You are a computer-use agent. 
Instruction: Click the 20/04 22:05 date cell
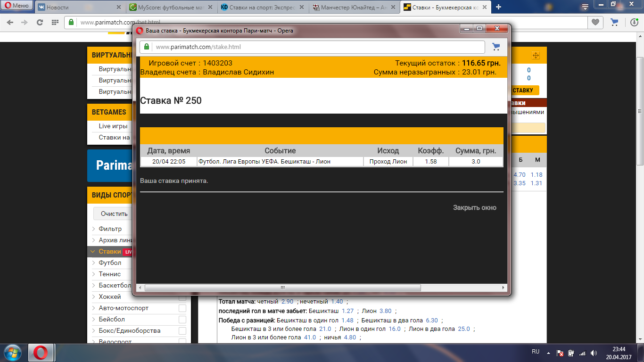point(169,161)
